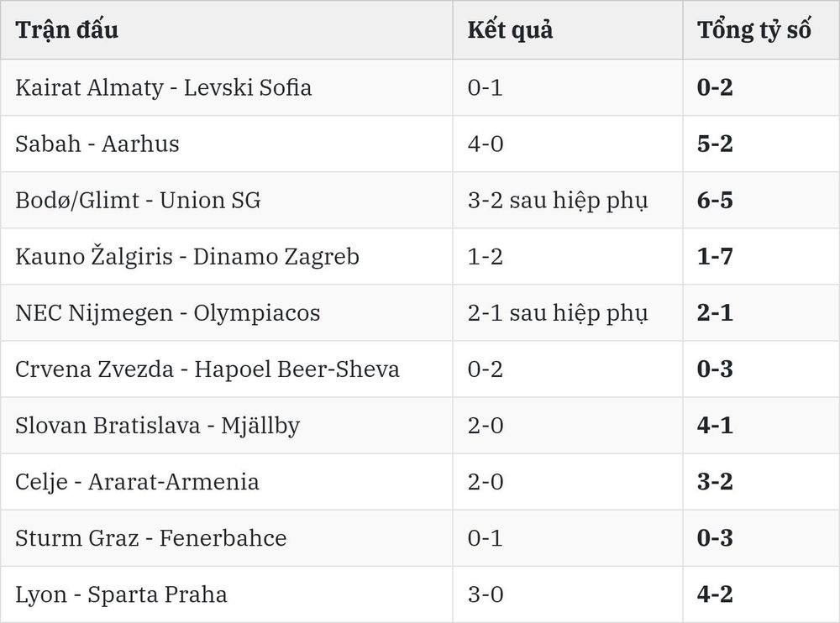The width and height of the screenshot is (840, 623).
Task: Select the Kairat Almaty - Levski Sofia match
Action: tap(164, 87)
